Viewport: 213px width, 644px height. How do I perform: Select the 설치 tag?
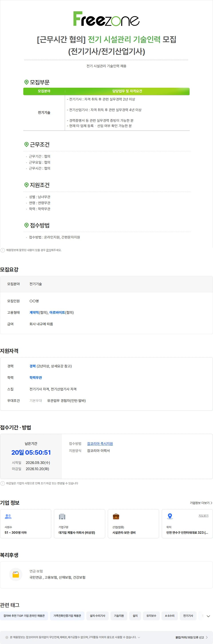tap(135, 615)
